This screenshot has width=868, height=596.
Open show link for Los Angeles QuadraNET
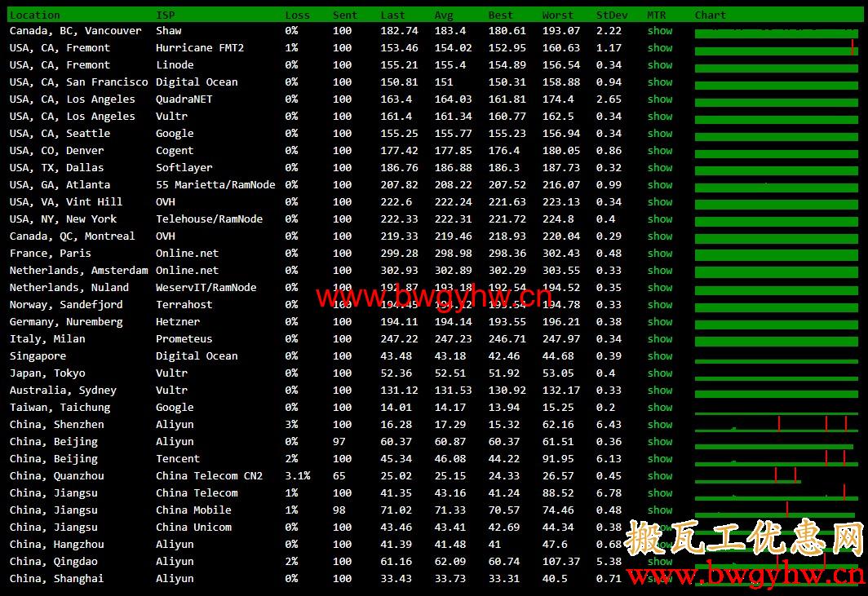(x=660, y=99)
